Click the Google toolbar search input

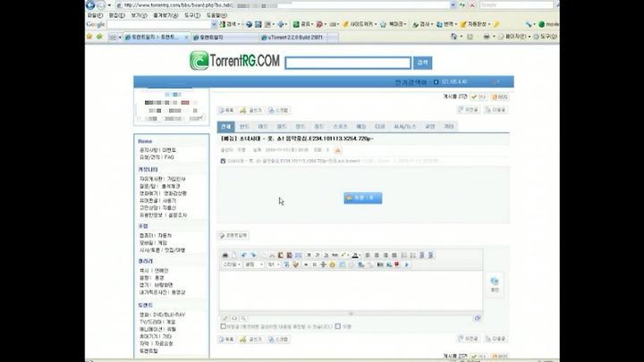(x=159, y=25)
